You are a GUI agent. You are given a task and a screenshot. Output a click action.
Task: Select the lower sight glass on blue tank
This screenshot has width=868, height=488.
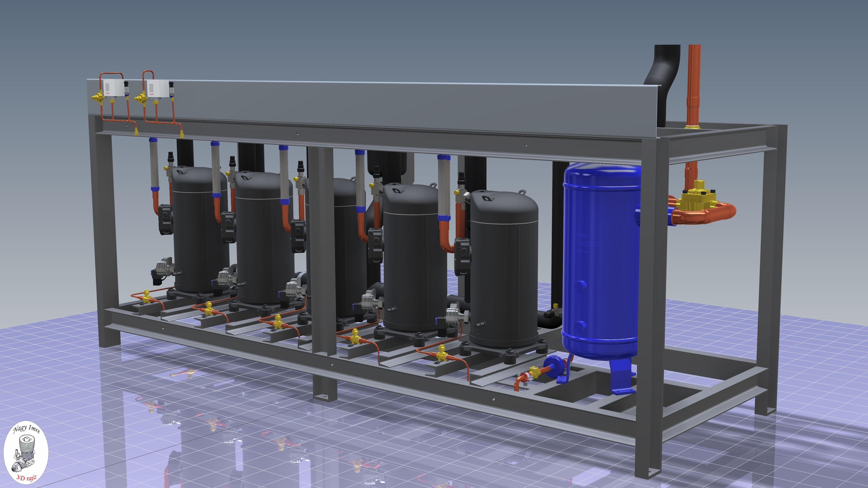[580, 327]
